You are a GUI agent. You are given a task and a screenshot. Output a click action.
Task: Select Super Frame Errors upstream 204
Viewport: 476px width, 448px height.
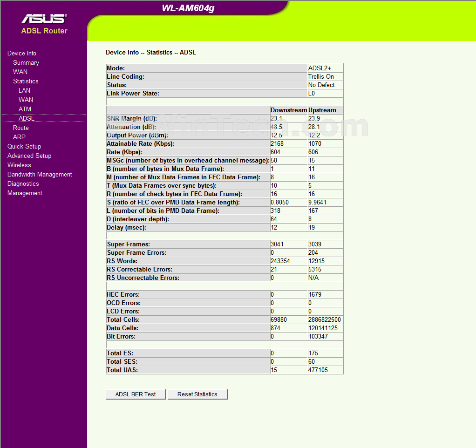coord(313,253)
